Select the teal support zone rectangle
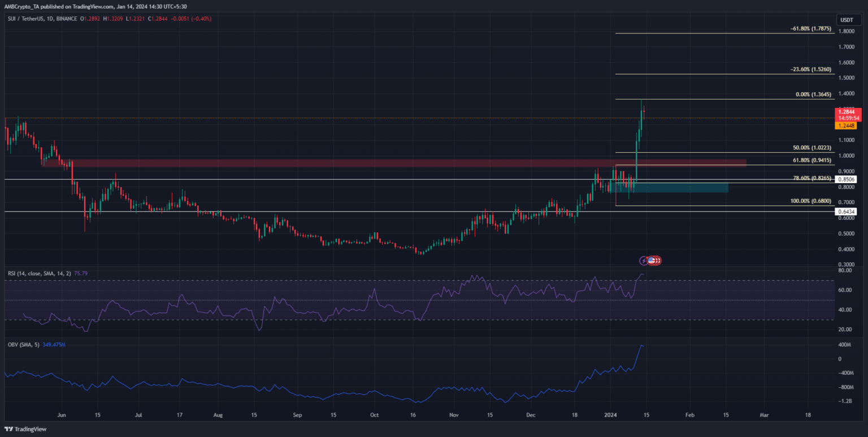The image size is (868, 437). pyautogui.click(x=678, y=187)
